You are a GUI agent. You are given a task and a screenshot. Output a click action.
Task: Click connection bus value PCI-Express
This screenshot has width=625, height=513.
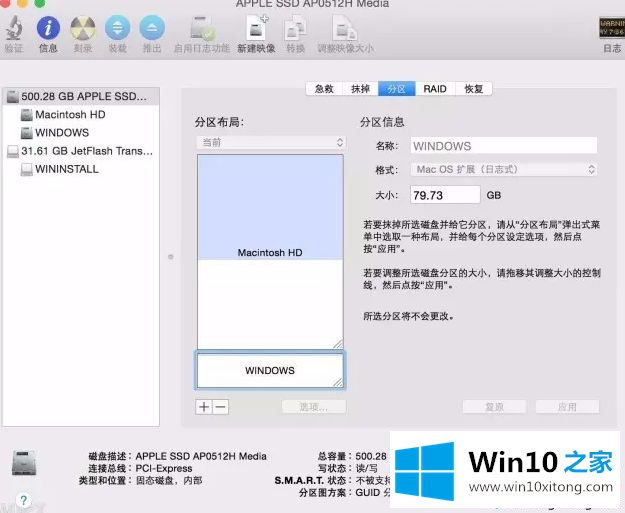(x=164, y=468)
